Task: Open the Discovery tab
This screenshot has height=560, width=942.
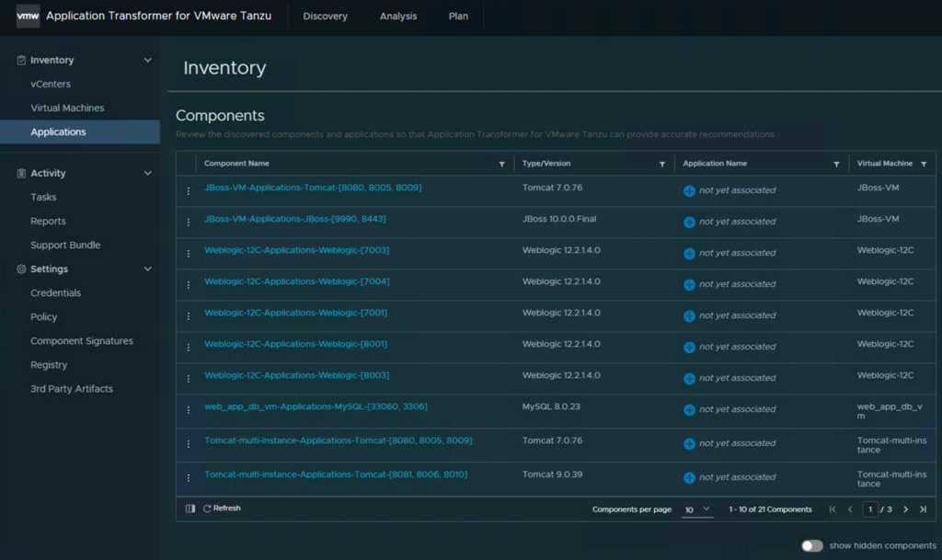Action: [325, 17]
